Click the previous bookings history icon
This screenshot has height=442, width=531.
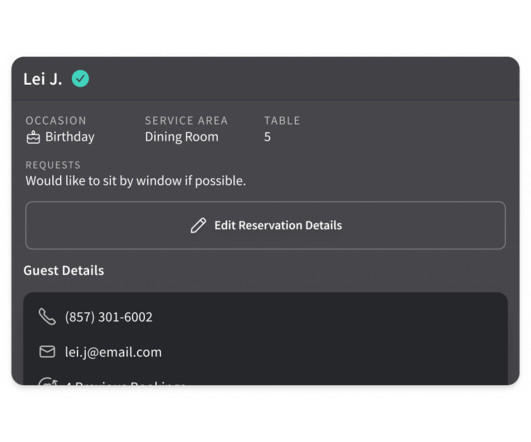[x=47, y=382]
